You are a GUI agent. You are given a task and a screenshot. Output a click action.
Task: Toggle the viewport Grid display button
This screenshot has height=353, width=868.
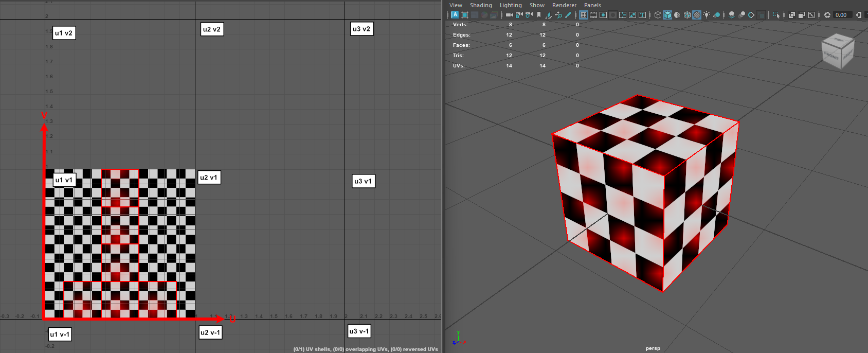tap(583, 15)
